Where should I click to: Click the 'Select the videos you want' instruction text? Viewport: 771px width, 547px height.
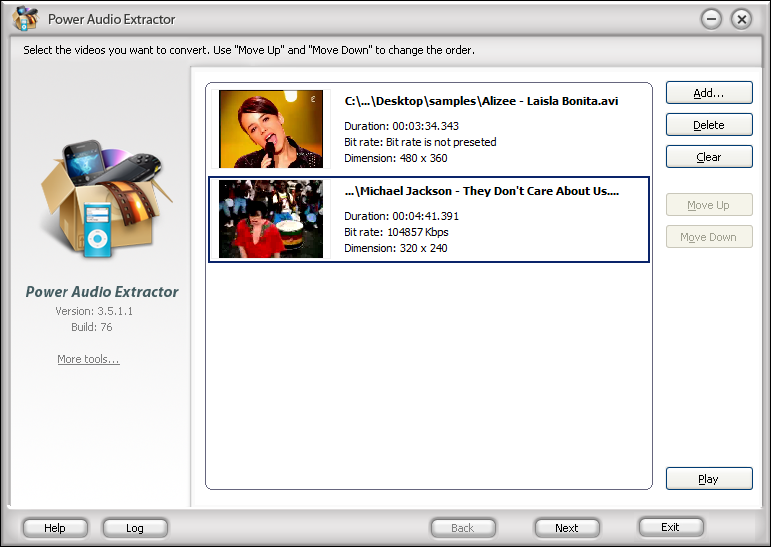click(249, 50)
